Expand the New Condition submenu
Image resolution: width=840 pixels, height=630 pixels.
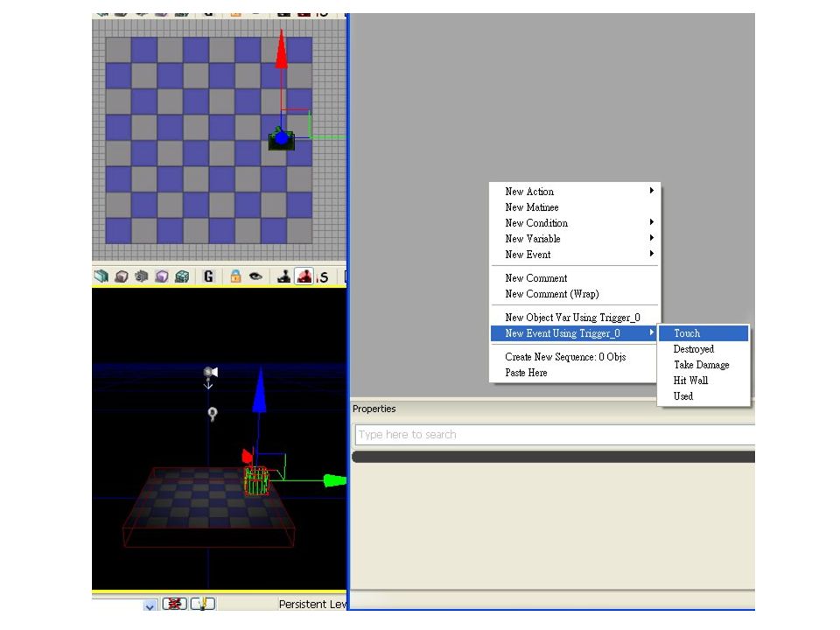pyautogui.click(x=576, y=223)
